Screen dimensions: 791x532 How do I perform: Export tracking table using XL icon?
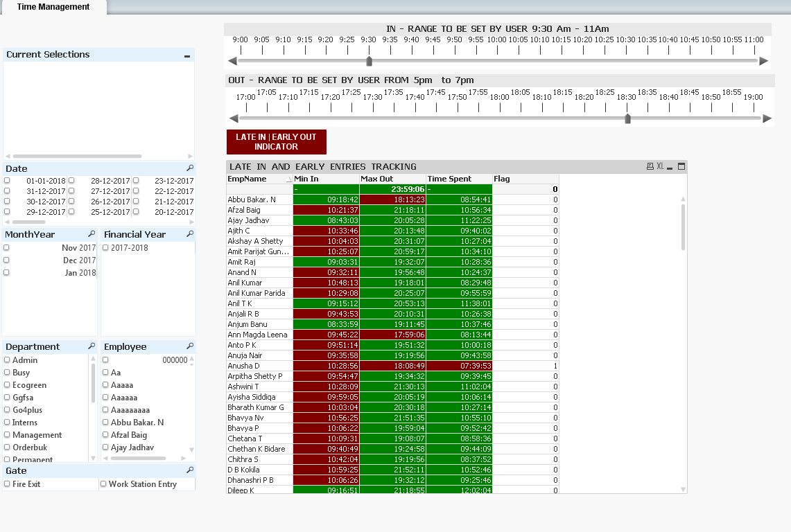click(660, 166)
